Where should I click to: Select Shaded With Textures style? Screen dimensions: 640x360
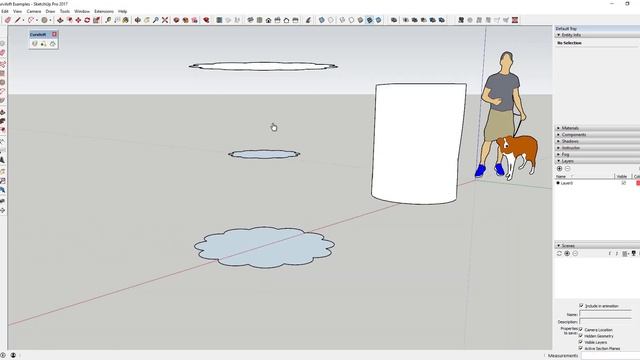[369, 20]
